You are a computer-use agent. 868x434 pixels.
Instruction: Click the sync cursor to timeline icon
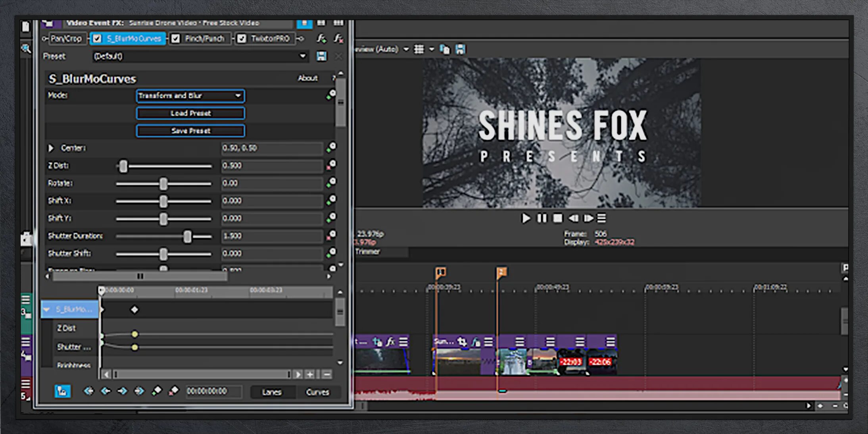click(62, 391)
